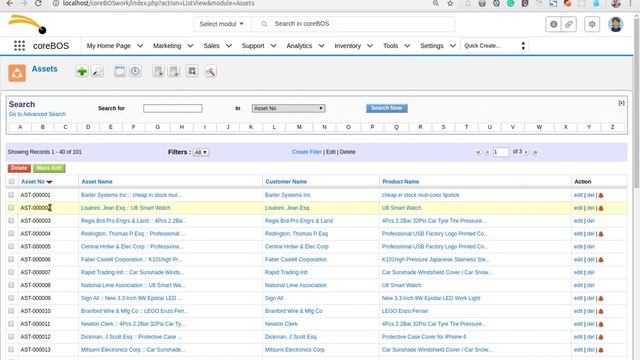Filter records by letter Z
This screenshot has height=360, width=640.
[612, 127]
